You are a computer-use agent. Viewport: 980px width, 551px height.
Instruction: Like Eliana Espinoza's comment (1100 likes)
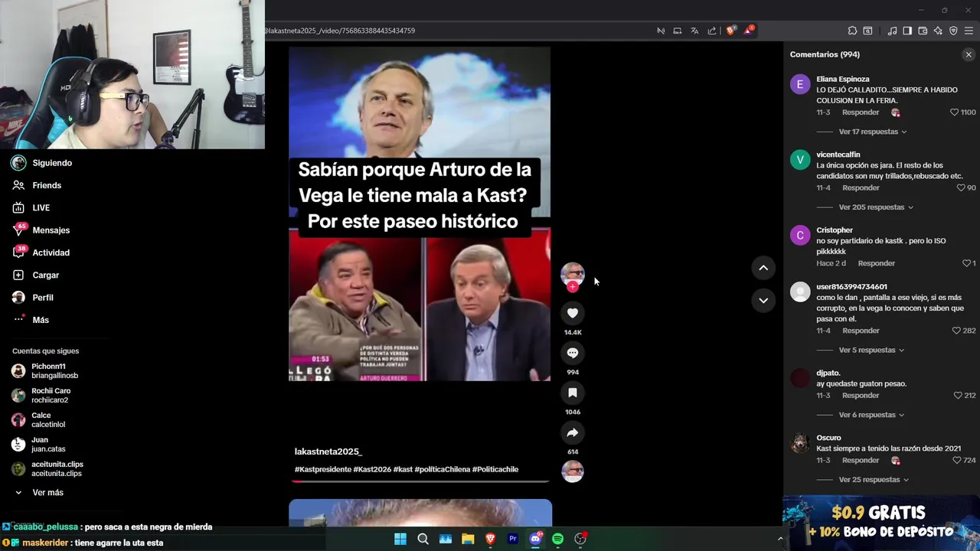(x=954, y=112)
